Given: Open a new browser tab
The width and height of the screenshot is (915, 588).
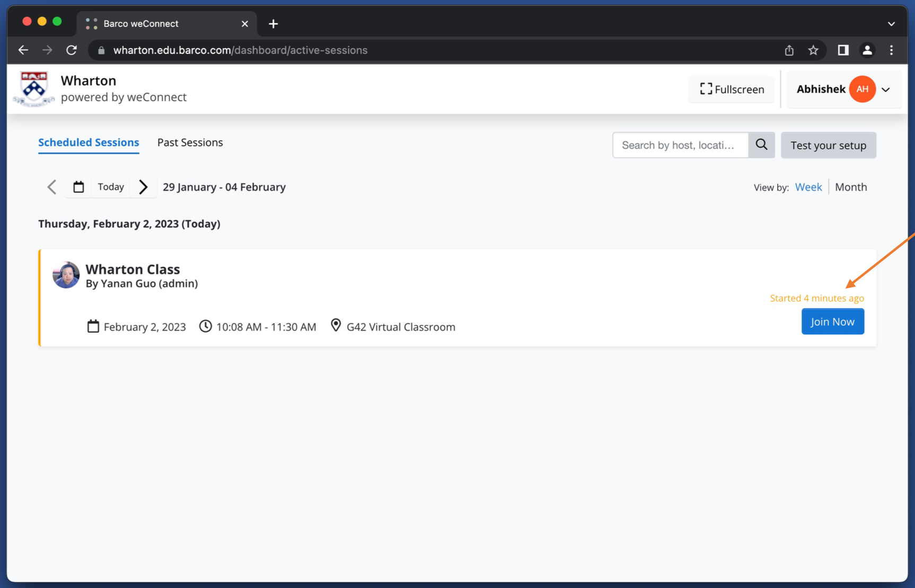Looking at the screenshot, I should tap(273, 24).
